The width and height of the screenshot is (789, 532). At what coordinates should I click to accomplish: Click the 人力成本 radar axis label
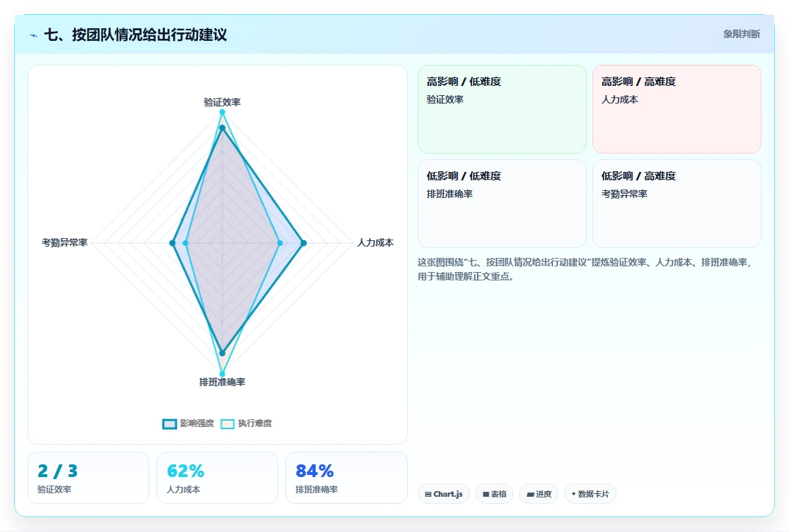pos(375,242)
